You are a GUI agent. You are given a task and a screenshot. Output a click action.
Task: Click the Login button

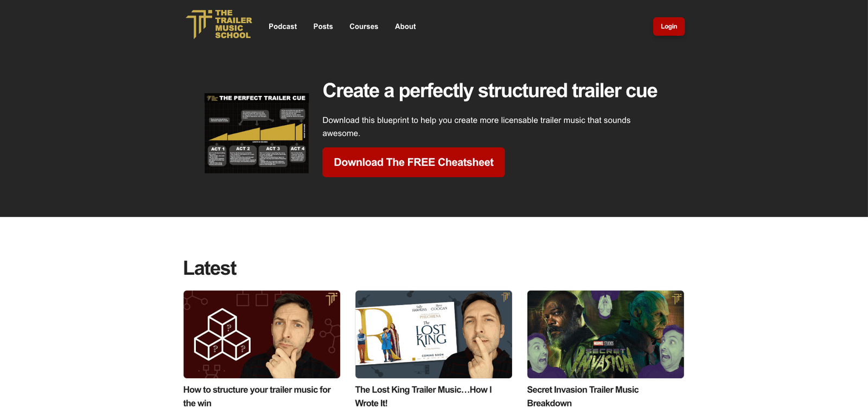[669, 27]
